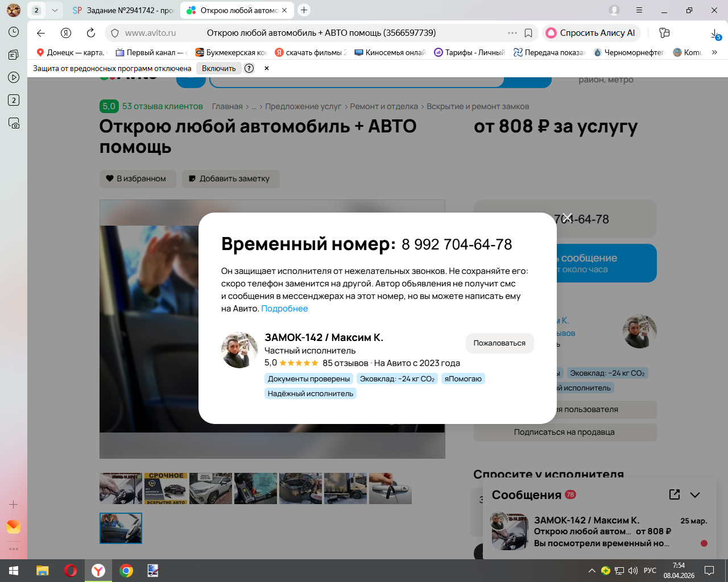Collapse the Сообщения panel with the chevron
This screenshot has width=728, height=582.
point(695,495)
